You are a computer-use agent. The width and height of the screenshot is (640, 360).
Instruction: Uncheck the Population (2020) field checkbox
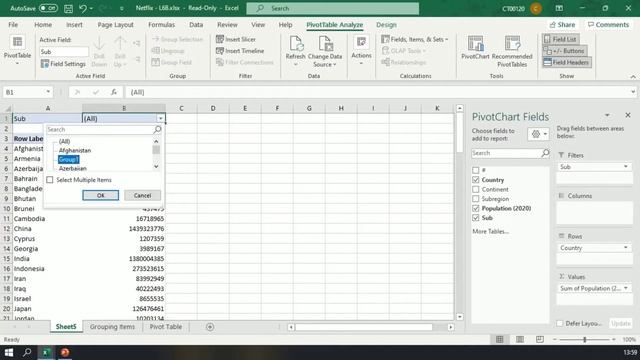[x=476, y=208]
